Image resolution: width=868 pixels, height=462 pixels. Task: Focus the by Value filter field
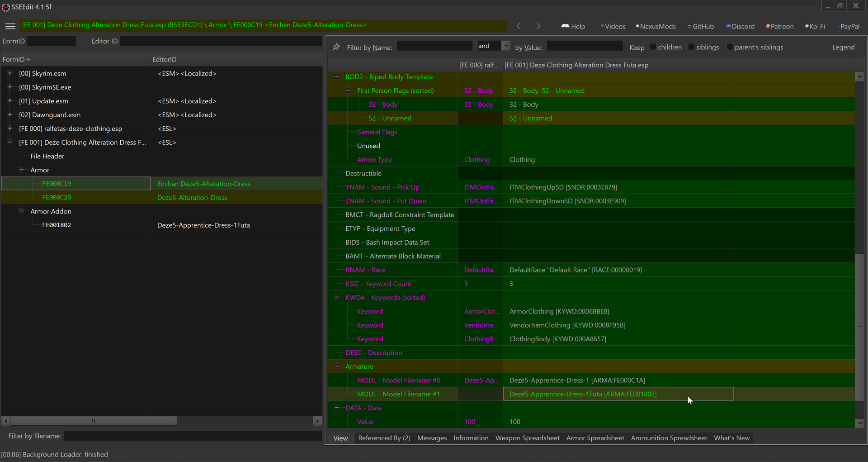pos(585,46)
